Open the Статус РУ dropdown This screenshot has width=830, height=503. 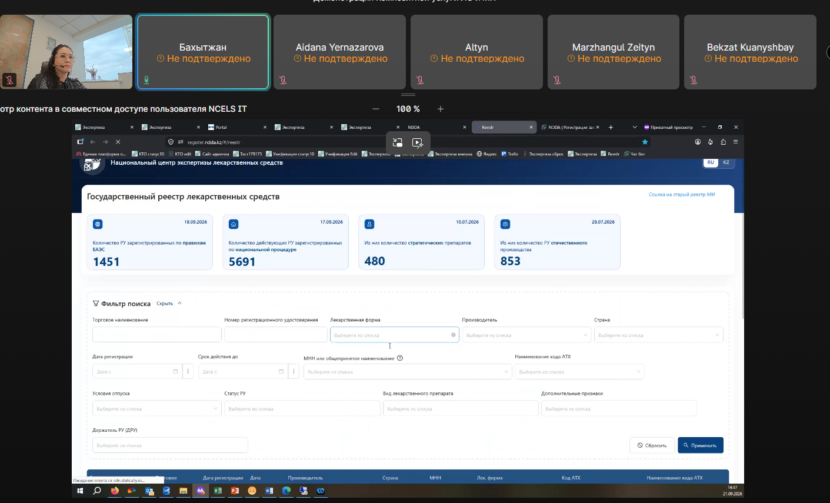[302, 409]
